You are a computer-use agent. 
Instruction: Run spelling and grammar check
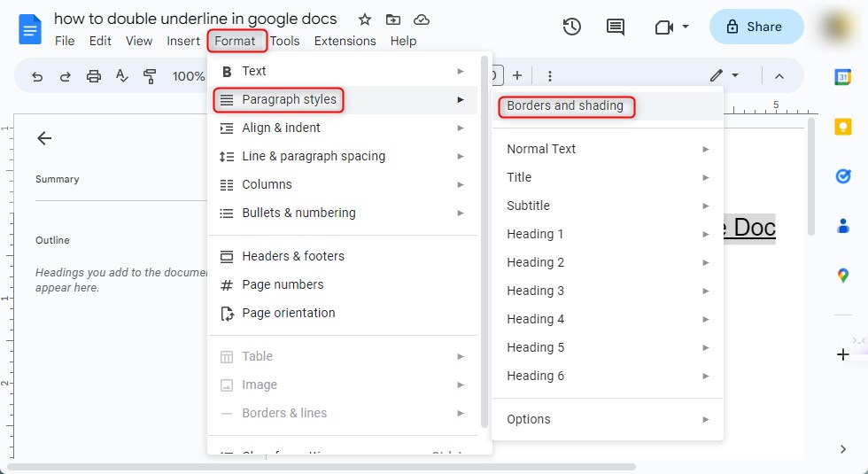pos(122,76)
